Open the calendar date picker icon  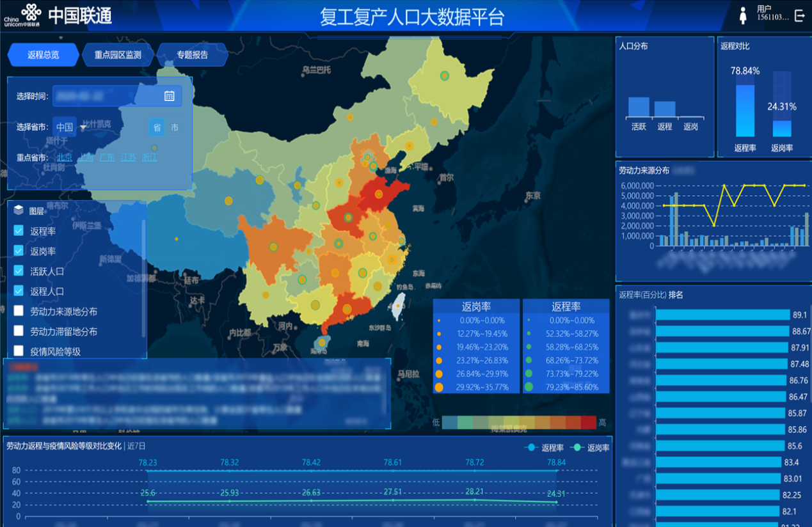[169, 96]
